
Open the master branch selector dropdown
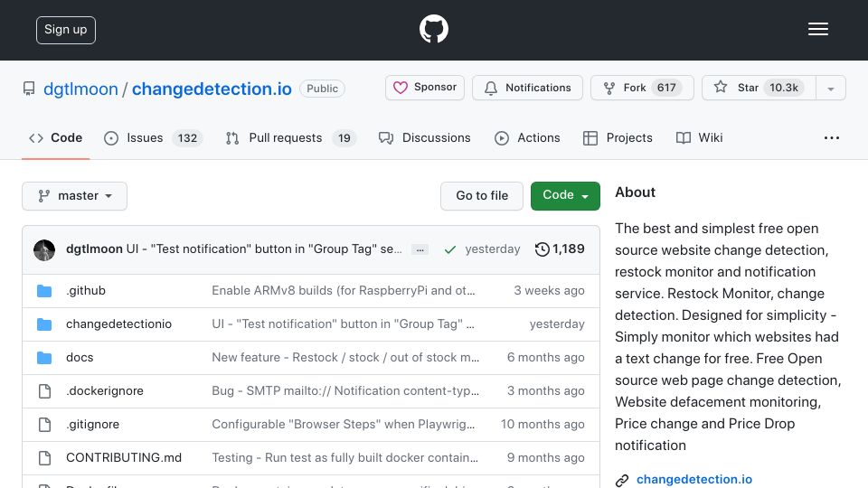(x=75, y=196)
